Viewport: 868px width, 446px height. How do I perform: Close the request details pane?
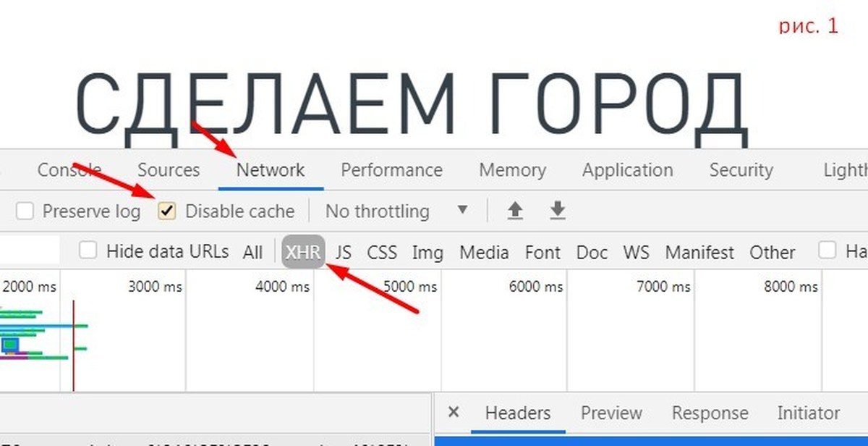[x=454, y=413]
